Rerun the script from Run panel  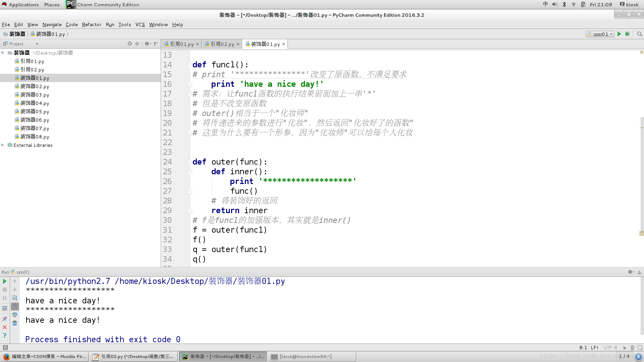point(5,281)
